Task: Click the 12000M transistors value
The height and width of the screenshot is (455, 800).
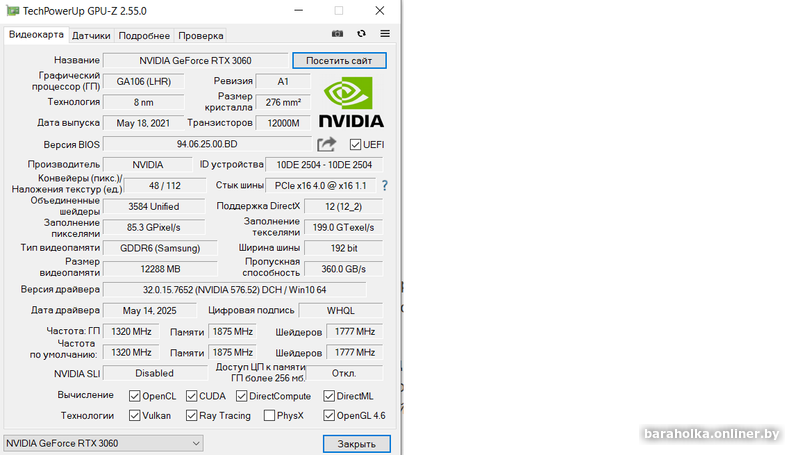Action: (x=283, y=123)
